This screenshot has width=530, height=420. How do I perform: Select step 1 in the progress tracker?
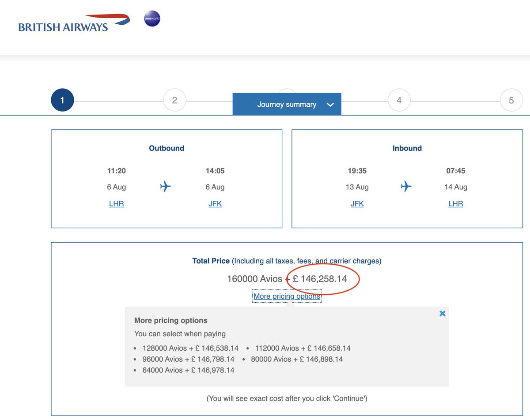pos(62,100)
